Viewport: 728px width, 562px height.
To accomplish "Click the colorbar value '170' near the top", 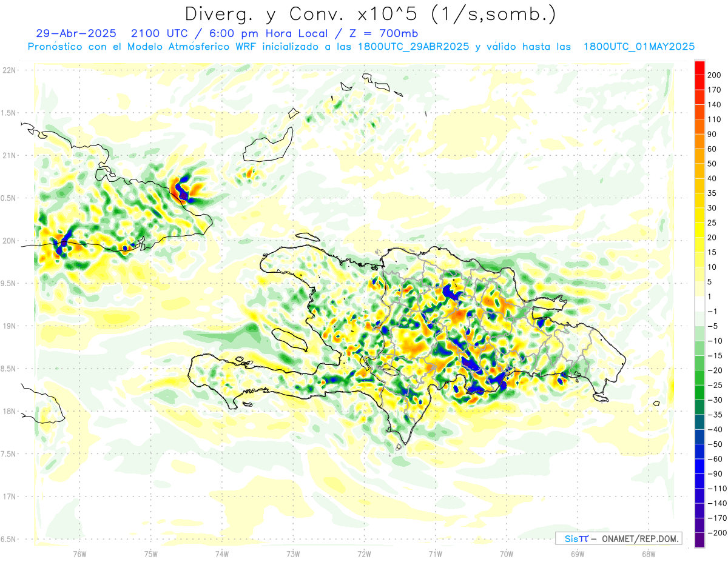I will tap(715, 90).
